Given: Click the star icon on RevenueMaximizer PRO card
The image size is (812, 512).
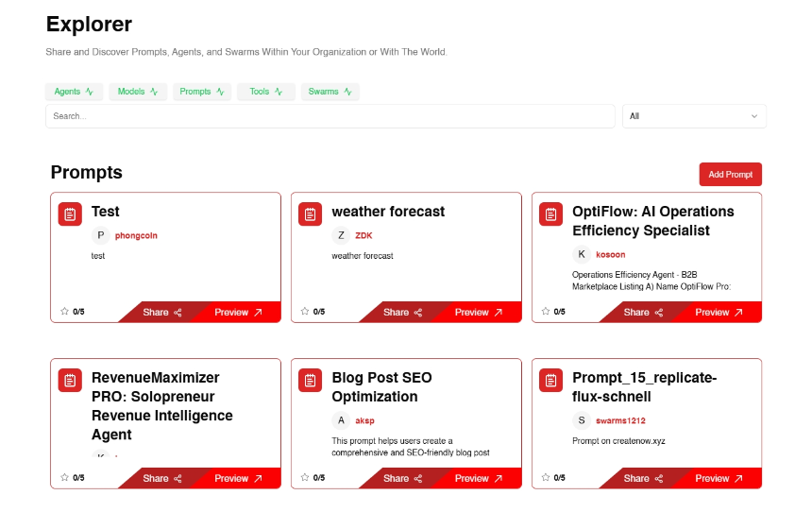Looking at the screenshot, I should click(65, 477).
